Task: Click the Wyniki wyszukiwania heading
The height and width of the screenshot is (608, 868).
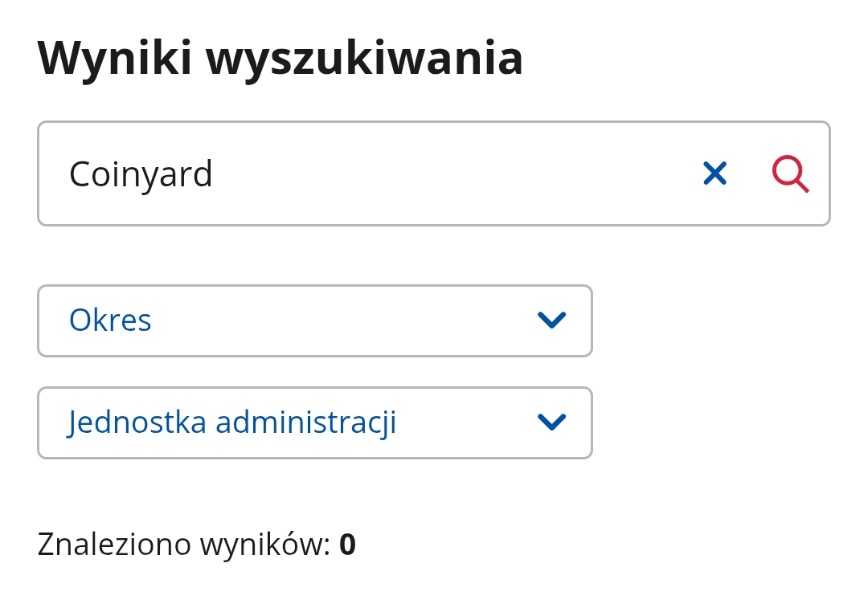Action: point(280,58)
